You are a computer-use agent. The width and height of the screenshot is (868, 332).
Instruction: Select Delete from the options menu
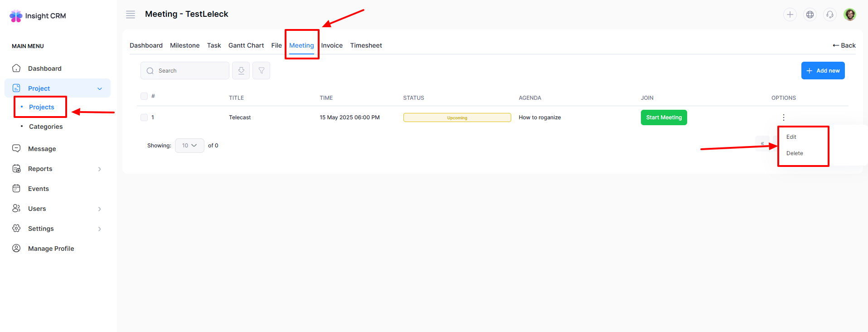point(794,153)
